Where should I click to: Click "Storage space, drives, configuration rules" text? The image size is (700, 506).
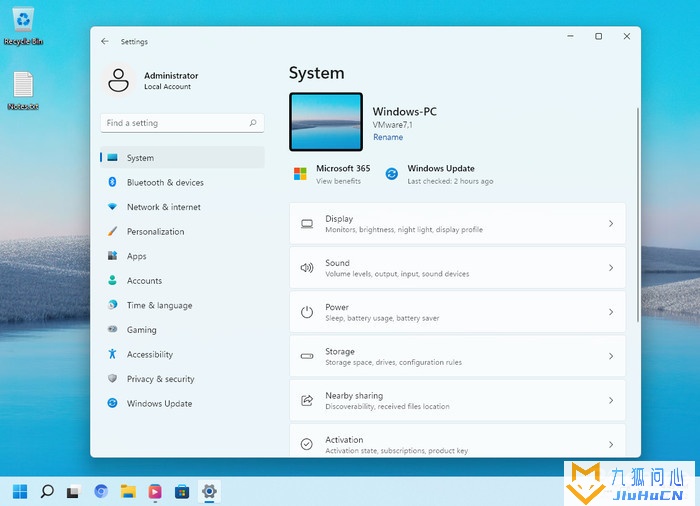pos(393,362)
